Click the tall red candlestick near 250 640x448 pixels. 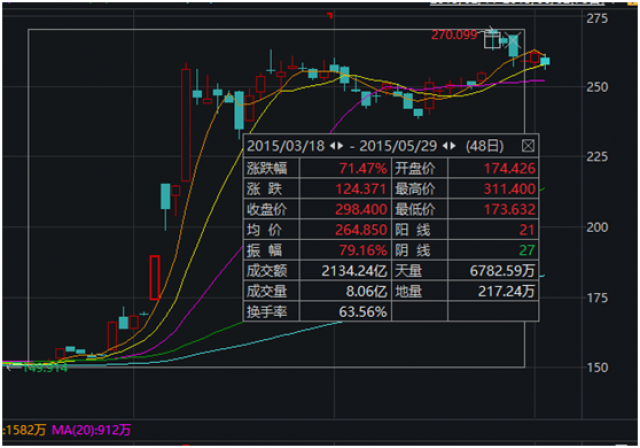point(187,124)
